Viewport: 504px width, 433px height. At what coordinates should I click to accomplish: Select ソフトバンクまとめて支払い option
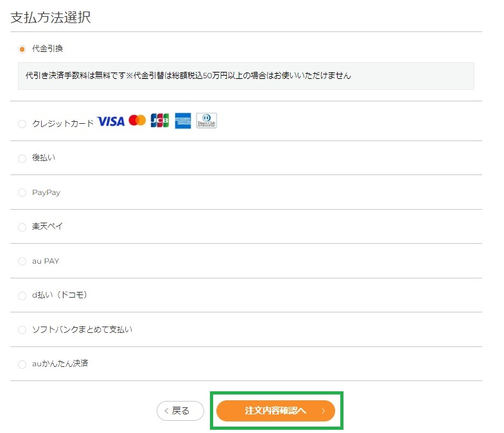point(22,330)
